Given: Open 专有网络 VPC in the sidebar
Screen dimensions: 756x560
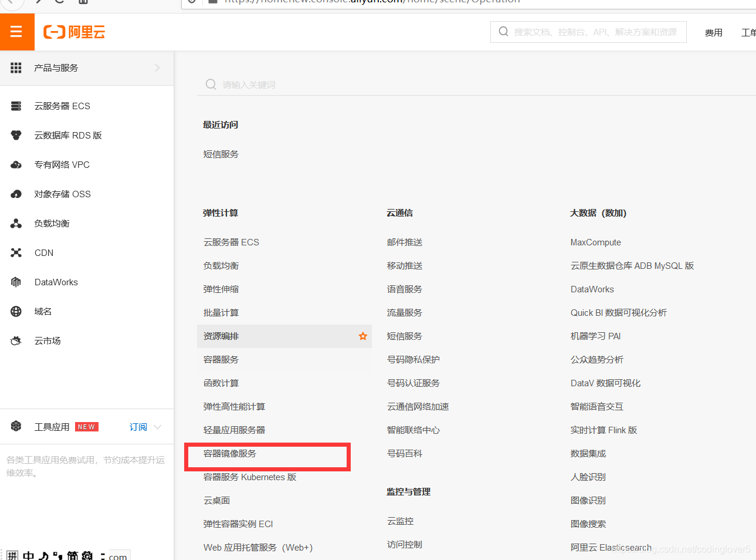Looking at the screenshot, I should click(x=62, y=165).
